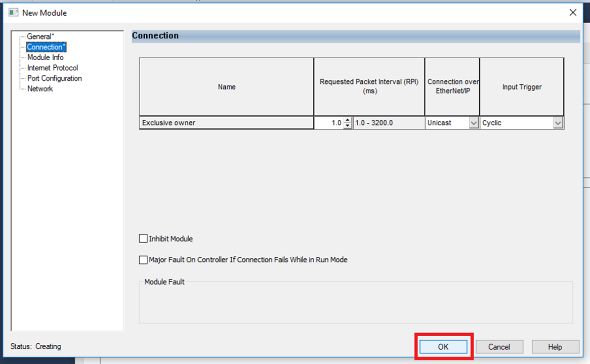Viewport: 590px width, 364px height.
Task: Click the RPI value input field
Action: point(329,123)
